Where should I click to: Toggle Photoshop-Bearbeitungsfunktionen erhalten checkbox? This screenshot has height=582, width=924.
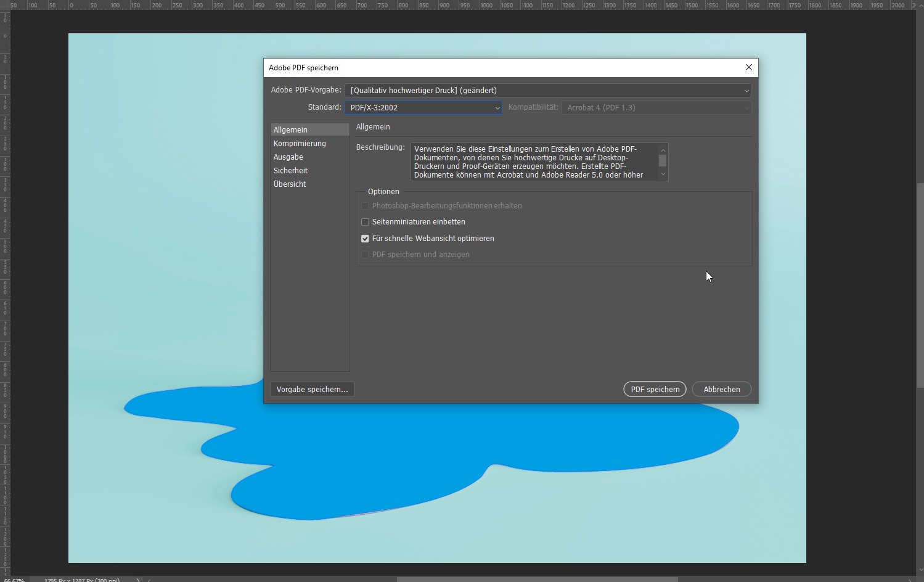(x=365, y=206)
